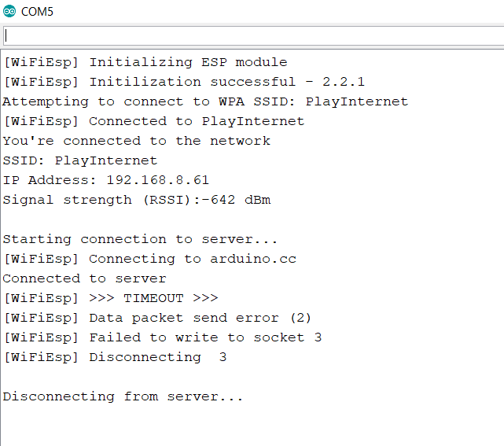Click the blank output area below the log
504x446 pixels.
coord(252,426)
